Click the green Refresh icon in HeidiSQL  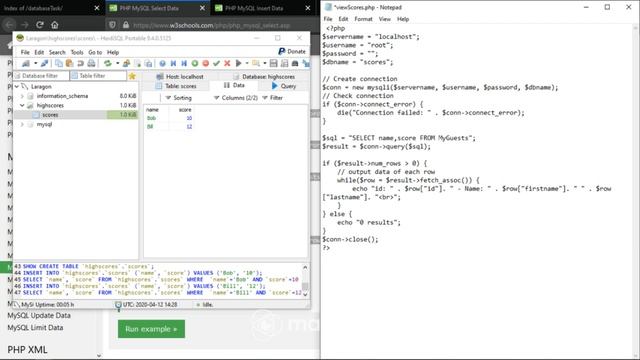click(x=107, y=63)
